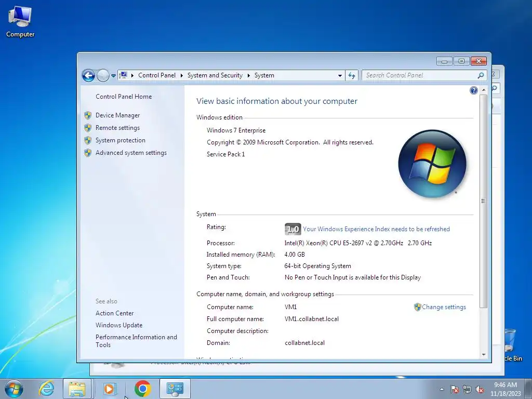
Task: Click Change settings for computer name
Action: pos(444,307)
